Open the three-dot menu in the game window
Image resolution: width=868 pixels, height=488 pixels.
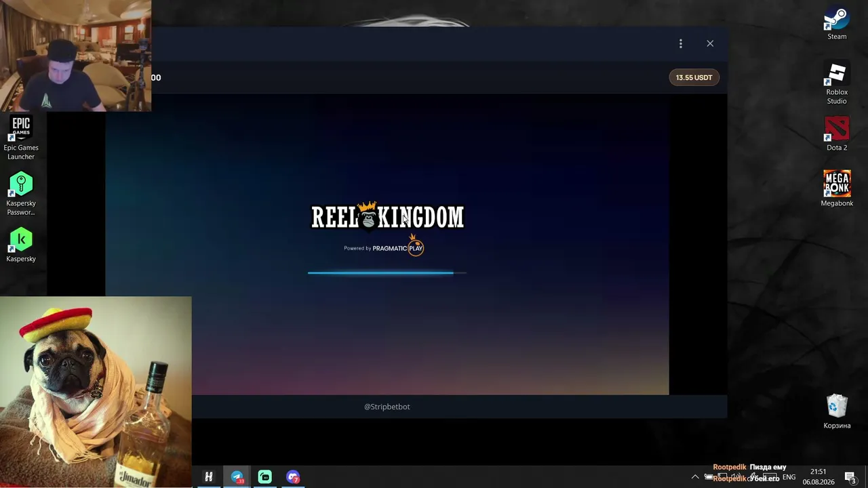pyautogui.click(x=681, y=43)
